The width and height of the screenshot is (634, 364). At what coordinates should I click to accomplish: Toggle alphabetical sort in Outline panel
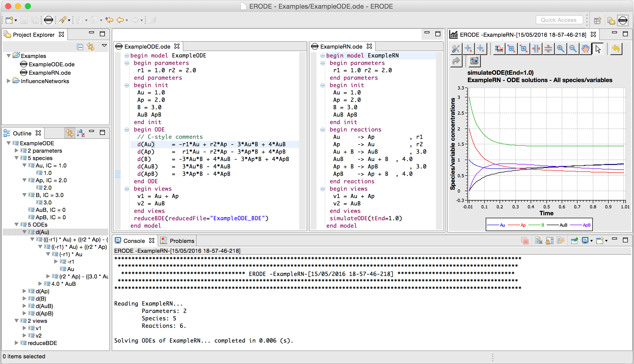pos(81,133)
